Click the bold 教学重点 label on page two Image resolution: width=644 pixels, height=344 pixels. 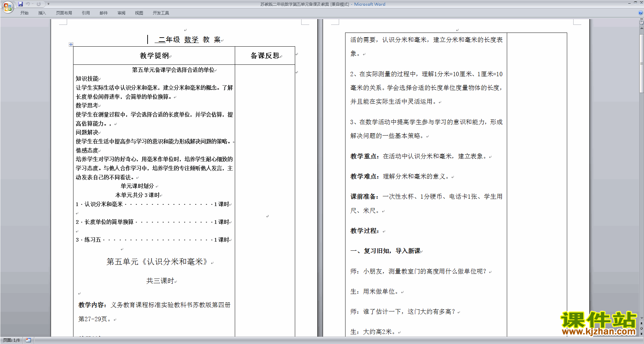[x=365, y=156]
